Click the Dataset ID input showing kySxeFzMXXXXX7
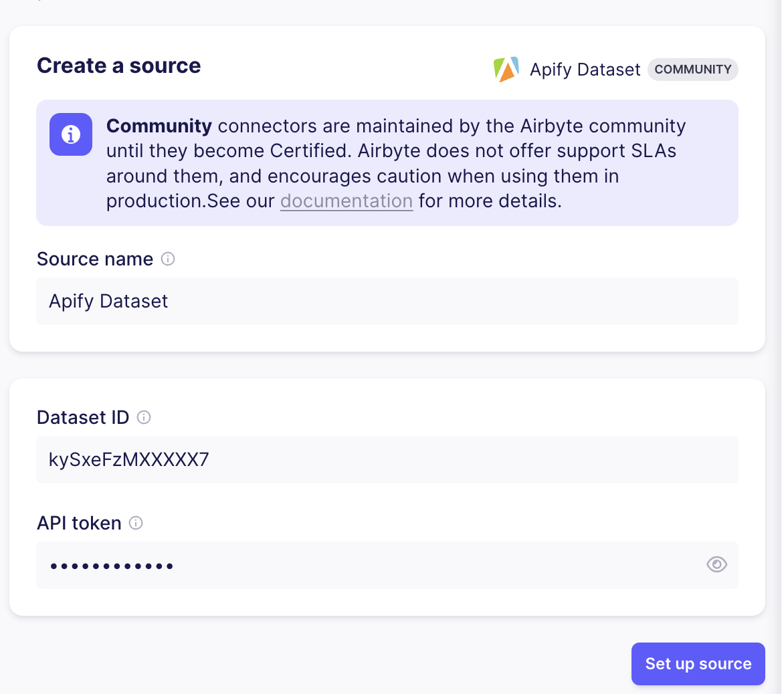The height and width of the screenshot is (694, 784). 387,459
